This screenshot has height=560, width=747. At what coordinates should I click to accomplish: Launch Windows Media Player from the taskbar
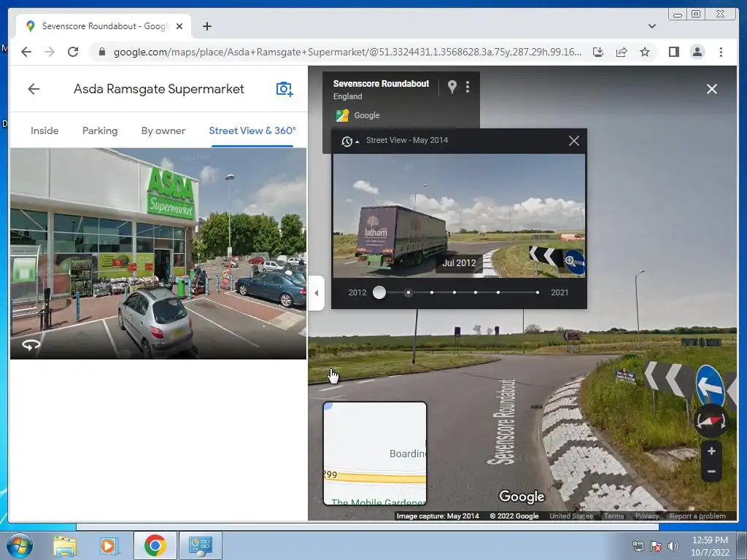point(108,545)
